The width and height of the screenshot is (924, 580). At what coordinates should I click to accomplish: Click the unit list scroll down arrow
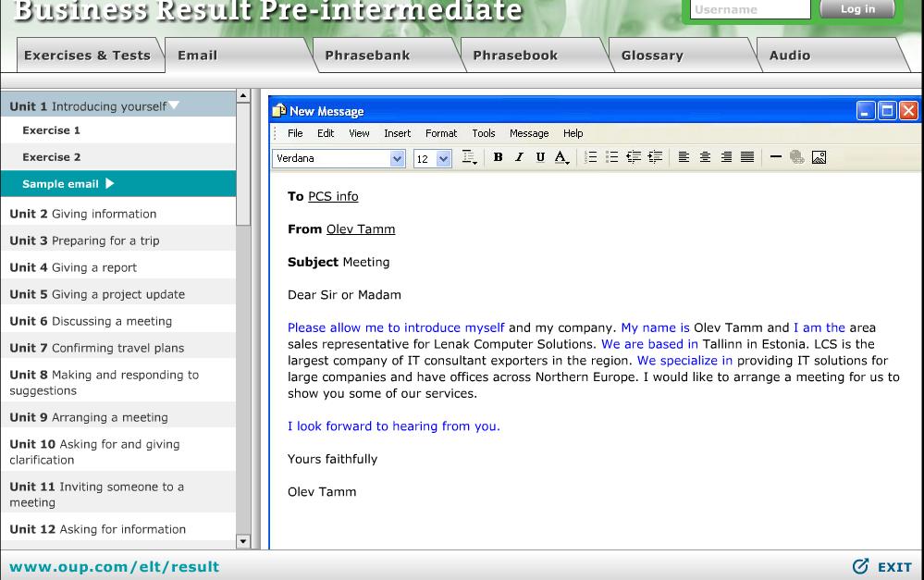pyautogui.click(x=243, y=541)
